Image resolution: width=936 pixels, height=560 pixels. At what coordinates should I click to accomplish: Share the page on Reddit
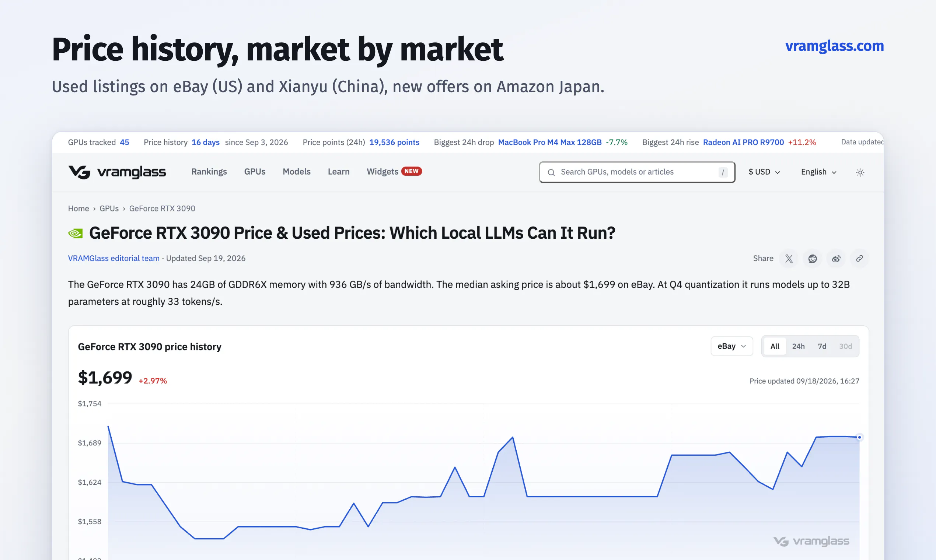[812, 259]
